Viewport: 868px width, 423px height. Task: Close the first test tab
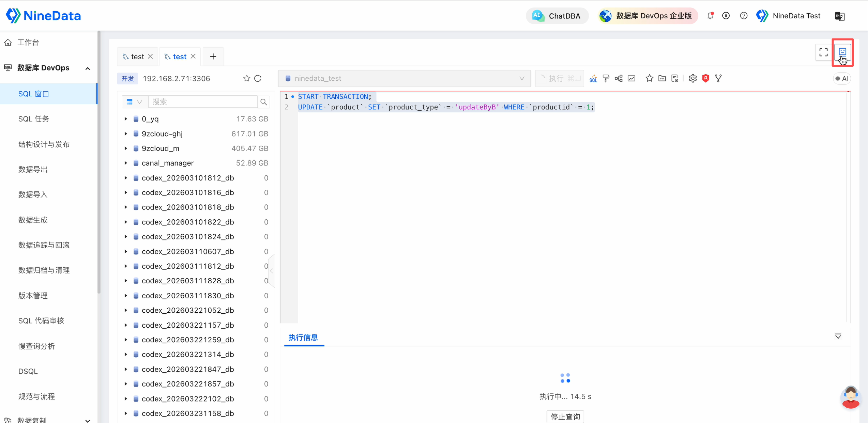(x=150, y=56)
